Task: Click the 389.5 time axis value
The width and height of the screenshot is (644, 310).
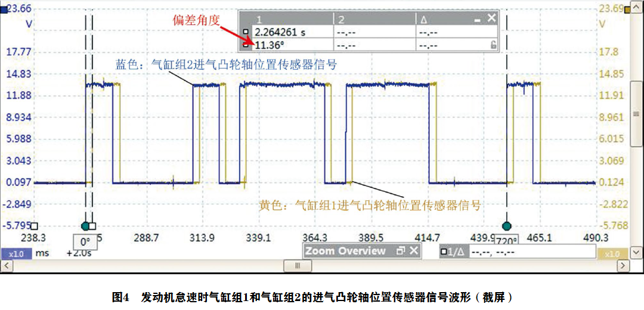Action: tap(371, 237)
